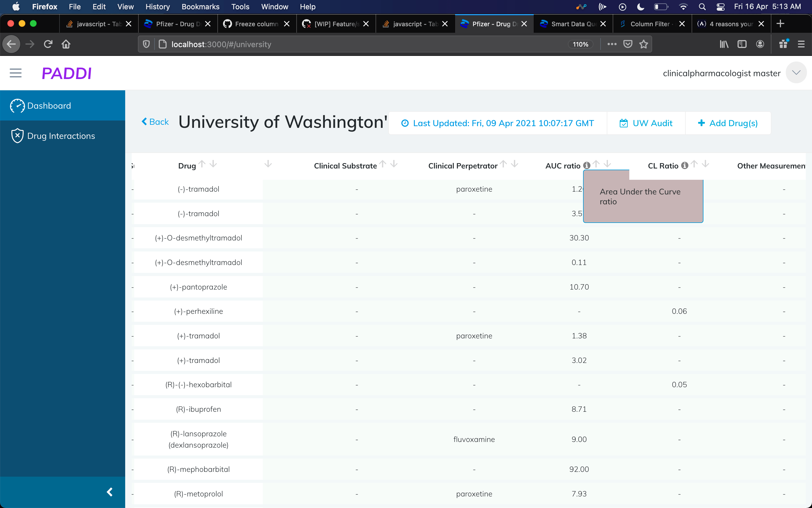
Task: Sort Drug column descending arrow
Action: coord(213,164)
